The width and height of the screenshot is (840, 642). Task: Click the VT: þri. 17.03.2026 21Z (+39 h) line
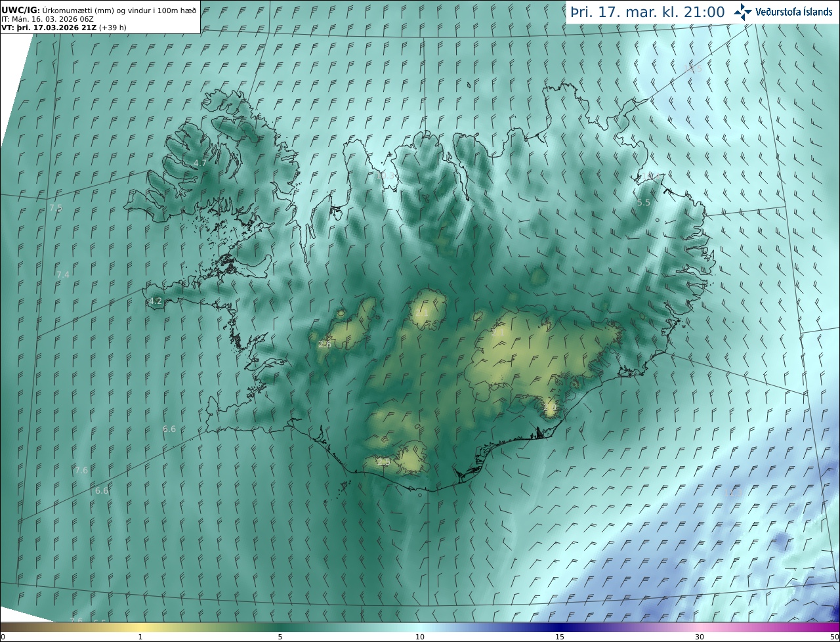[64, 28]
